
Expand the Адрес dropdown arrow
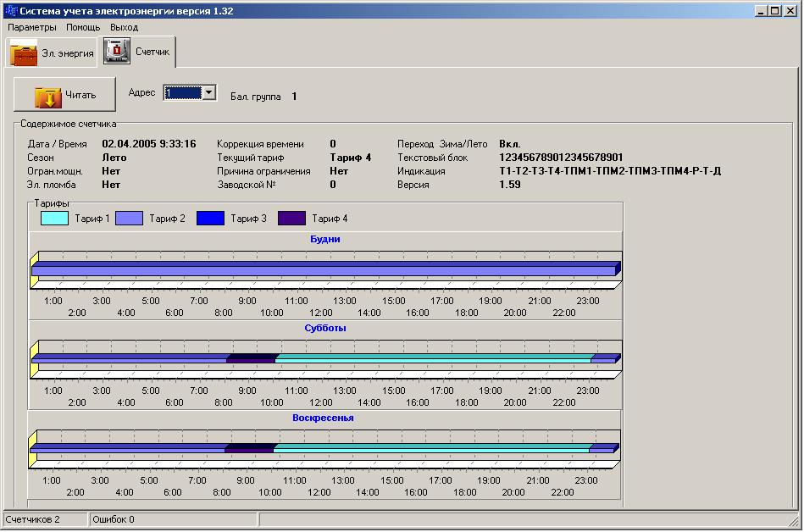(x=209, y=93)
